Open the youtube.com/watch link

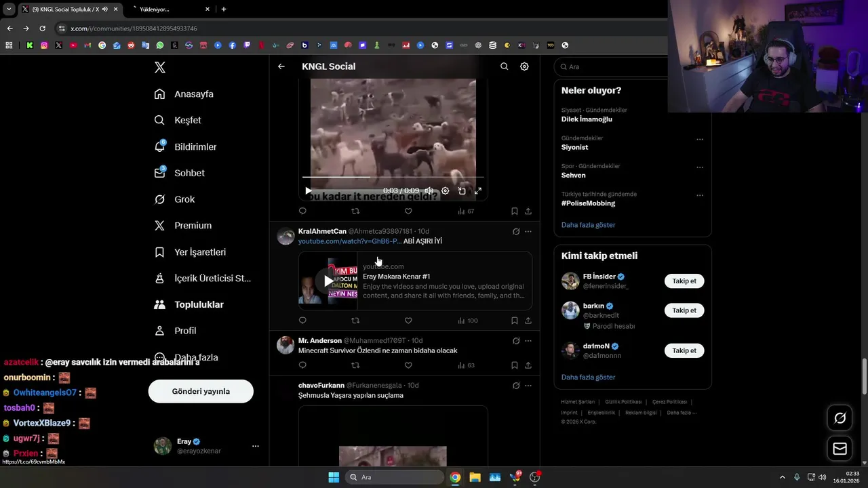(350, 241)
